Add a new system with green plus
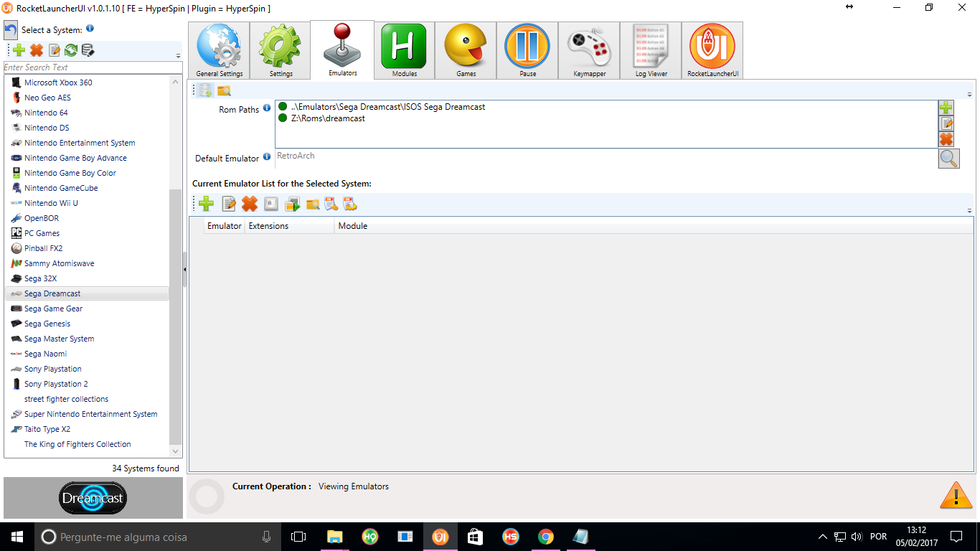 tap(19, 50)
